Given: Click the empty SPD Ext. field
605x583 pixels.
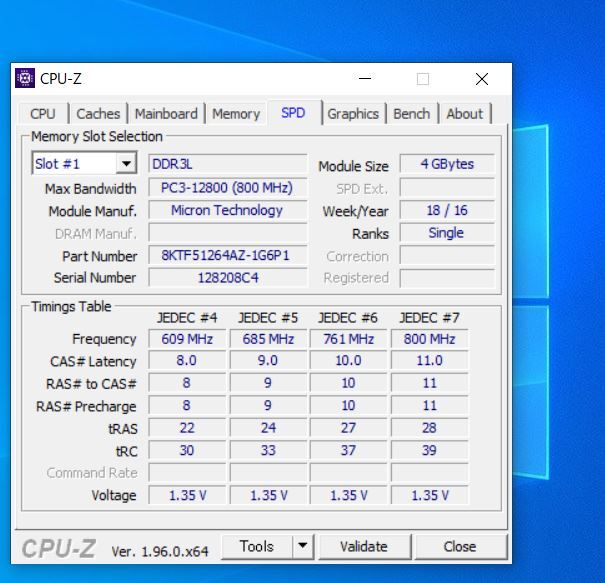Looking at the screenshot, I should [x=447, y=188].
